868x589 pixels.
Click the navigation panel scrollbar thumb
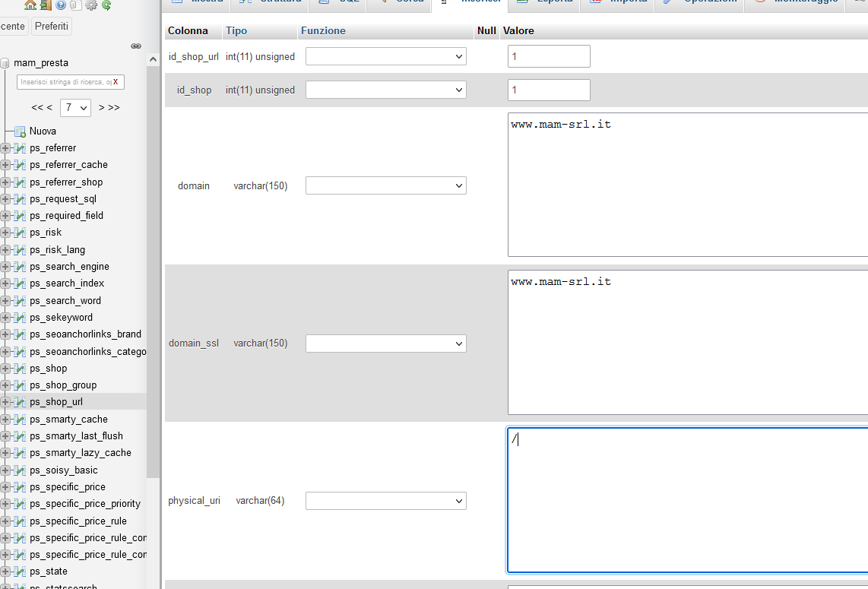[x=154, y=271]
